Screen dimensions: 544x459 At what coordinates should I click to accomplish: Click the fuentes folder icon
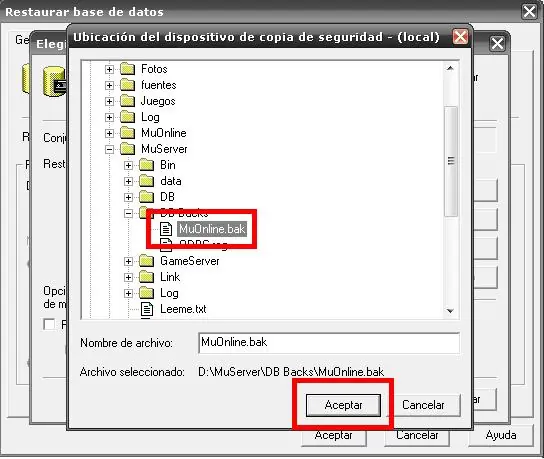pos(127,85)
